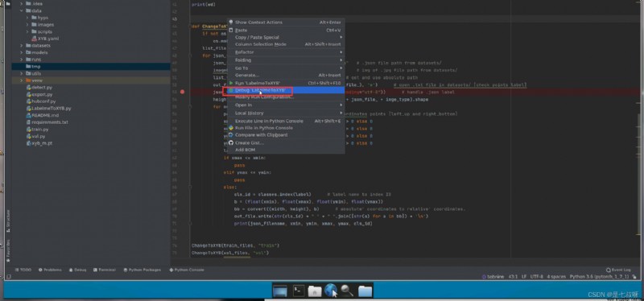Open the Problems tool window tab
The width and height of the screenshot is (644, 301).
coord(50,270)
